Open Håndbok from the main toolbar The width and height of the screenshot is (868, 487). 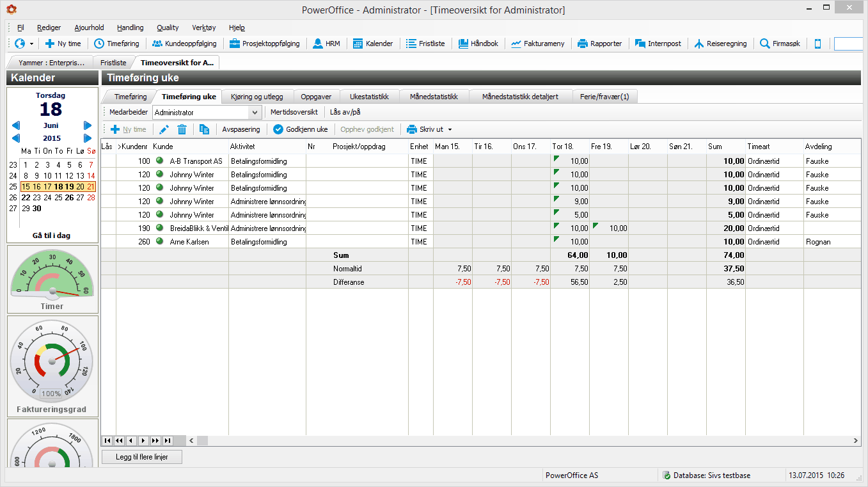click(478, 44)
